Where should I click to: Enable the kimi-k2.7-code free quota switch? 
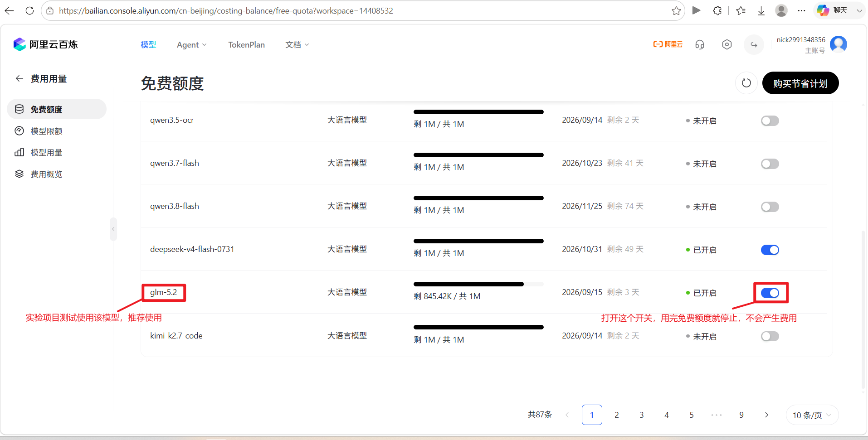pyautogui.click(x=770, y=336)
